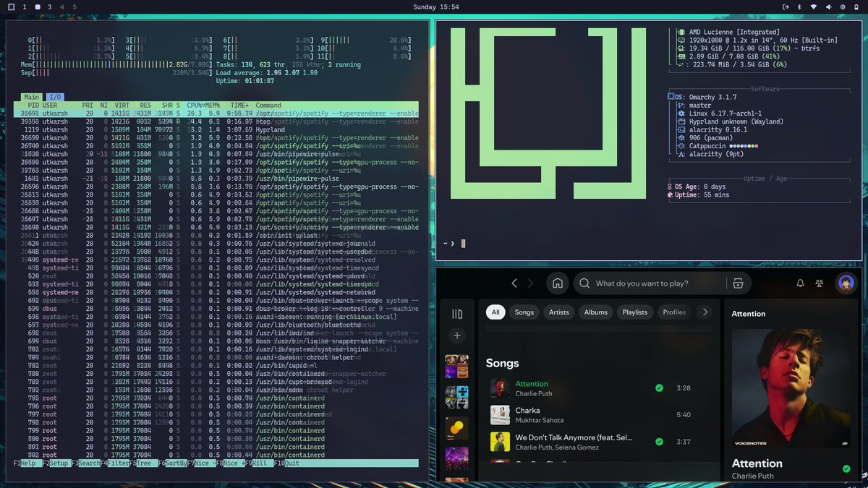Toggle saved checkmark on We Don't Talk Anymore row

tap(659, 442)
